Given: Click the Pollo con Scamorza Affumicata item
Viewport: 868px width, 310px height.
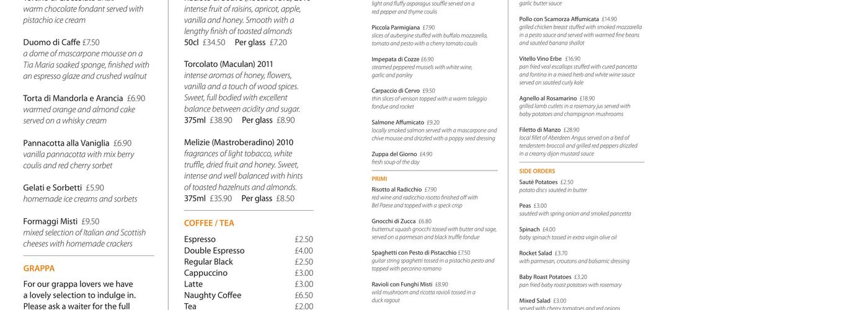Looking at the screenshot, I should 559,19.
